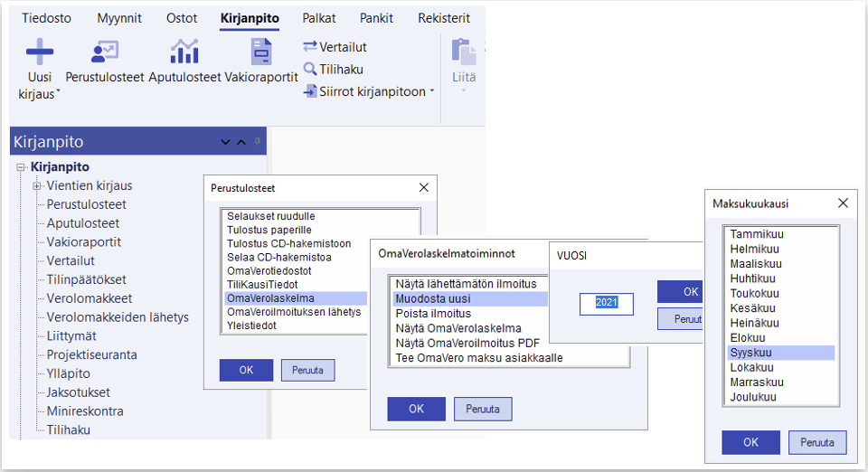Image resolution: width=868 pixels, height=472 pixels.
Task: Close the Perustulosteet dialog
Action: click(424, 188)
